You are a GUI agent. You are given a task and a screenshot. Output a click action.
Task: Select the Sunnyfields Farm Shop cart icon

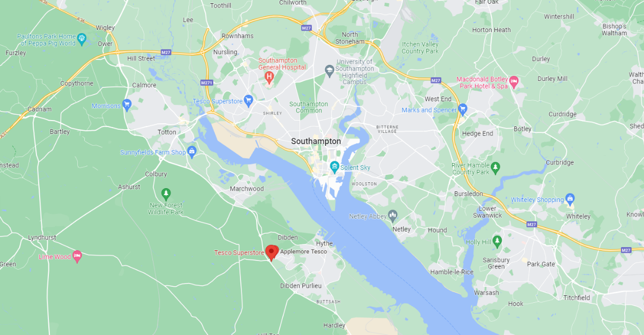192,151
